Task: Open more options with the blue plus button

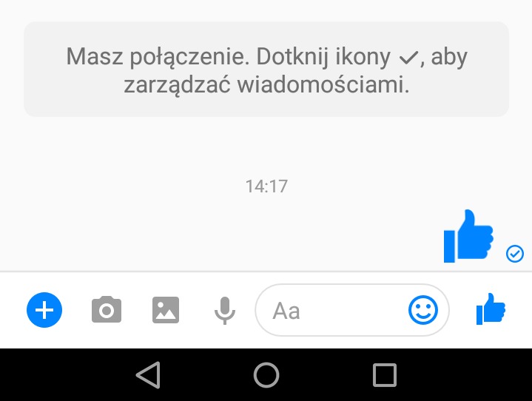Action: pos(44,310)
